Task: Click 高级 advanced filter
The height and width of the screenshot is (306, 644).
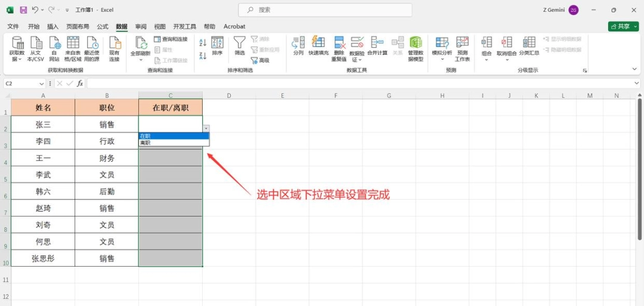Action: [x=260, y=60]
